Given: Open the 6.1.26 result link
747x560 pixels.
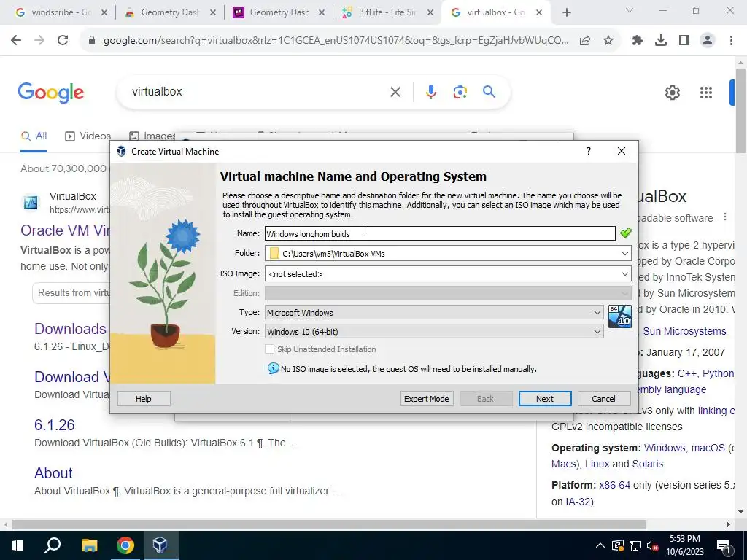Looking at the screenshot, I should click(x=54, y=425).
